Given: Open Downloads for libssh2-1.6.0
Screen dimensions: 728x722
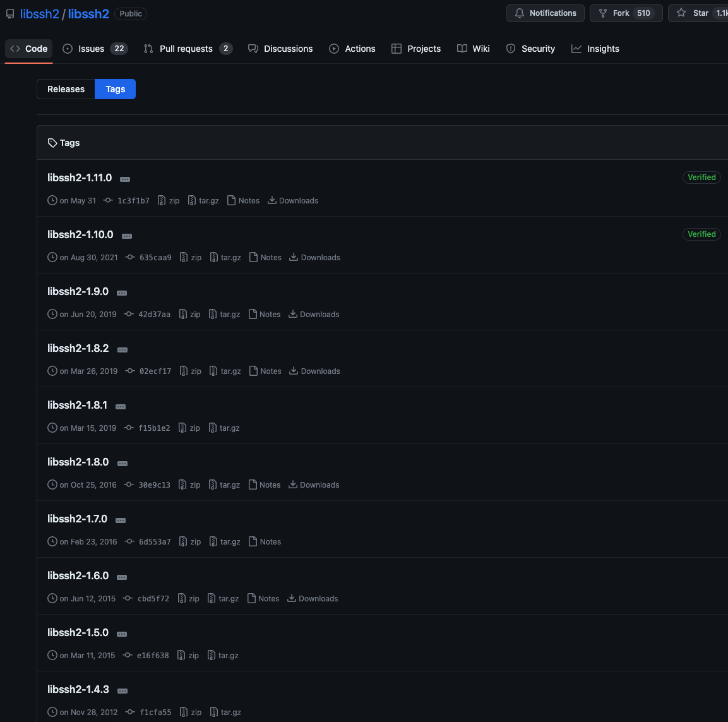Looking at the screenshot, I should click(x=313, y=598).
